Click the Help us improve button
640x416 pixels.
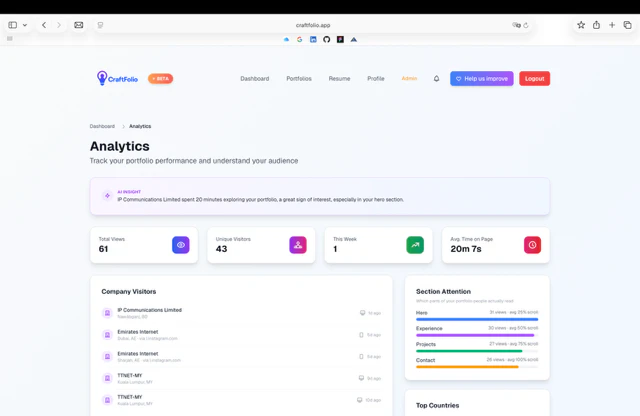coord(482,78)
